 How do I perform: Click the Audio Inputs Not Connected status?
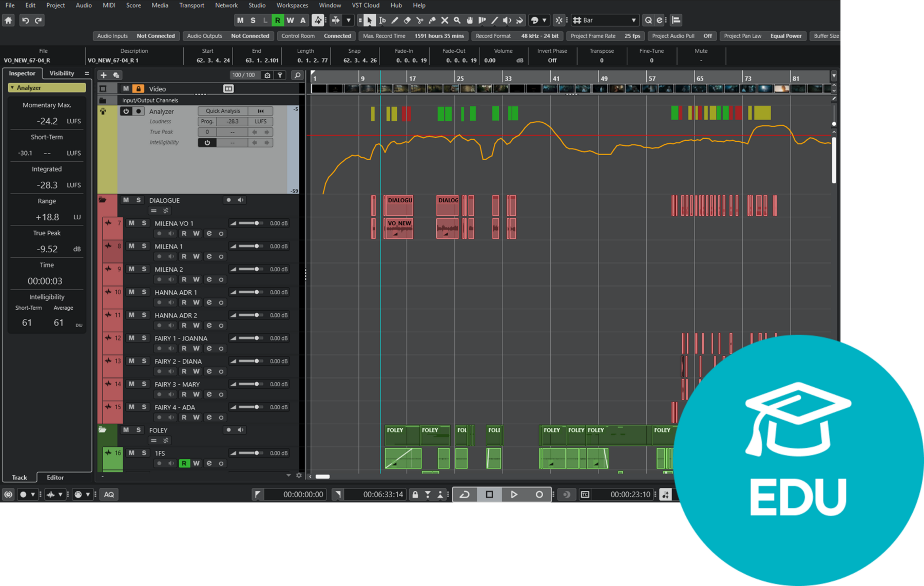[136, 36]
